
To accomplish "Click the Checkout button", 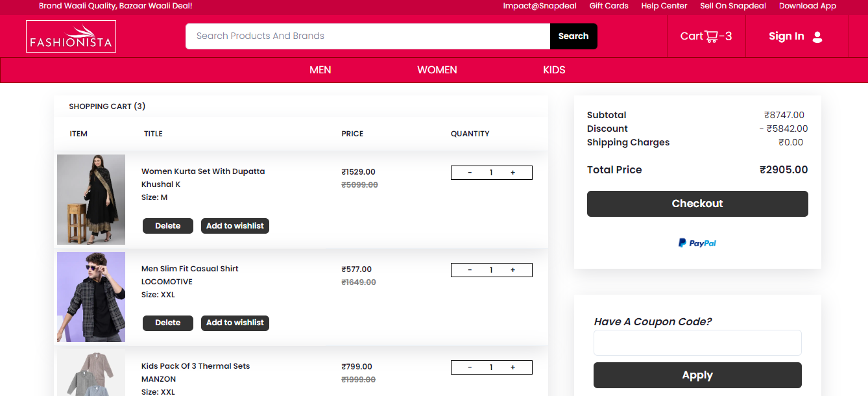I will point(697,204).
